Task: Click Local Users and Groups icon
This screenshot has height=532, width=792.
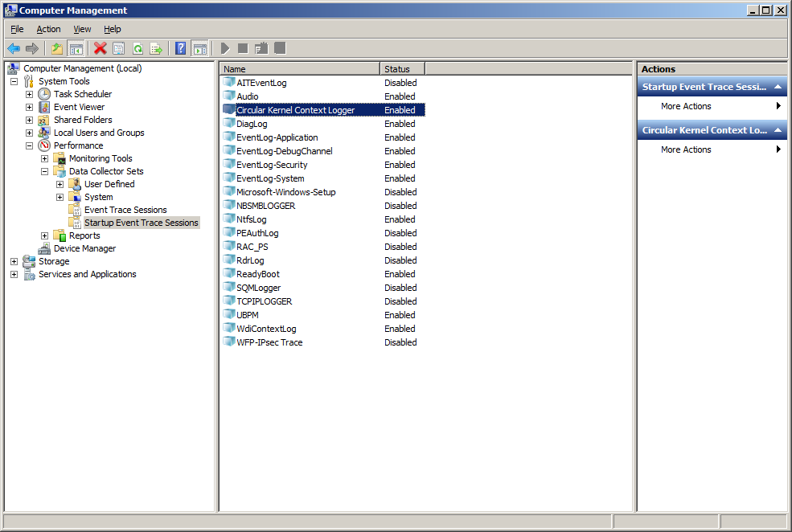Action: point(44,133)
